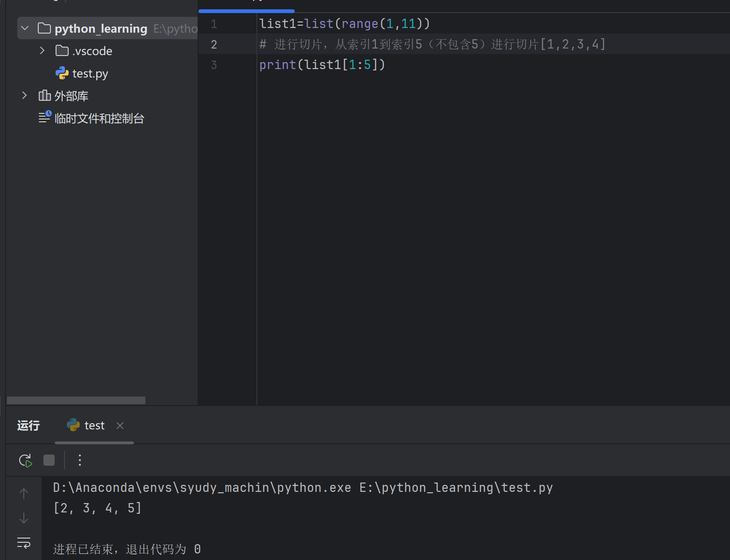The image size is (730, 560).
Task: Click line number 2 in gutter
Action: pyautogui.click(x=214, y=44)
